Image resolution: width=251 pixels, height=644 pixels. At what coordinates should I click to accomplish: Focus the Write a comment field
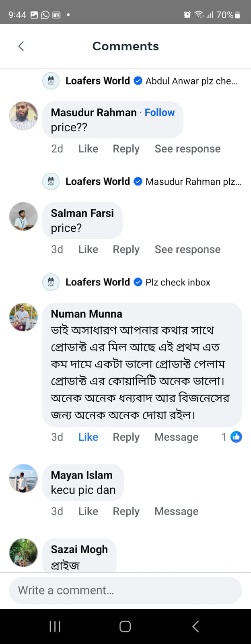pos(125,590)
